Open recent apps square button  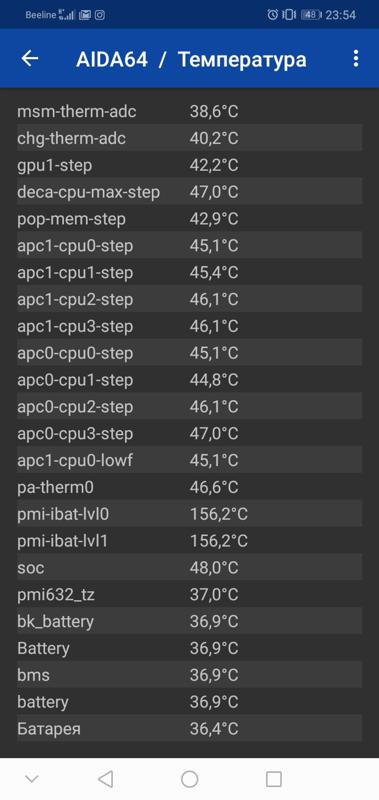pyautogui.click(x=274, y=779)
